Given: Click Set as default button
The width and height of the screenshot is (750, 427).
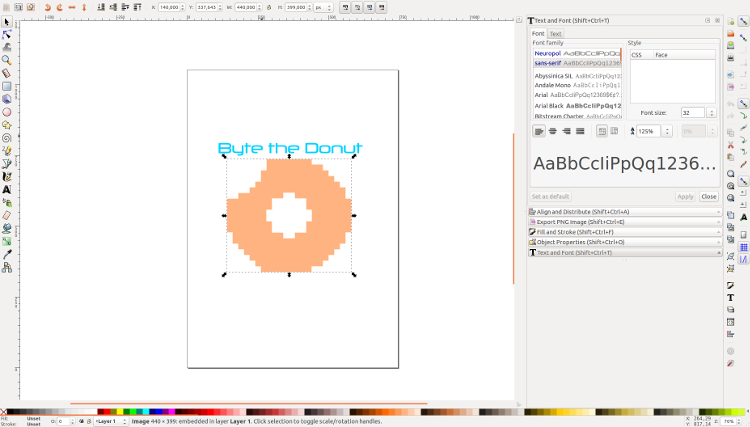Looking at the screenshot, I should coord(551,197).
